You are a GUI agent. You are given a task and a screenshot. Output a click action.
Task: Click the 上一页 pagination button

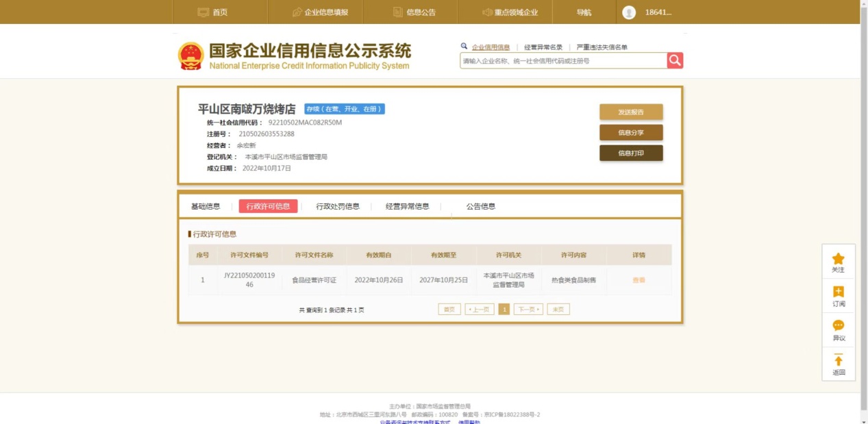click(480, 310)
